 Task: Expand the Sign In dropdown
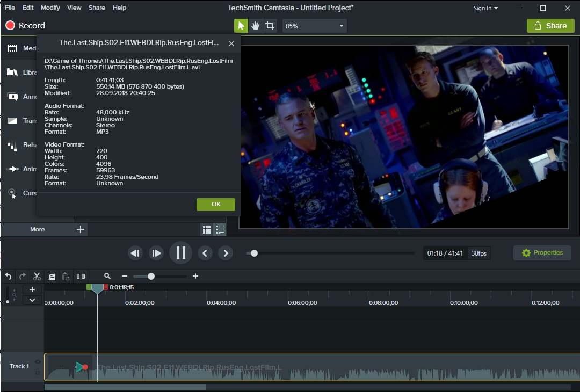[x=485, y=8]
